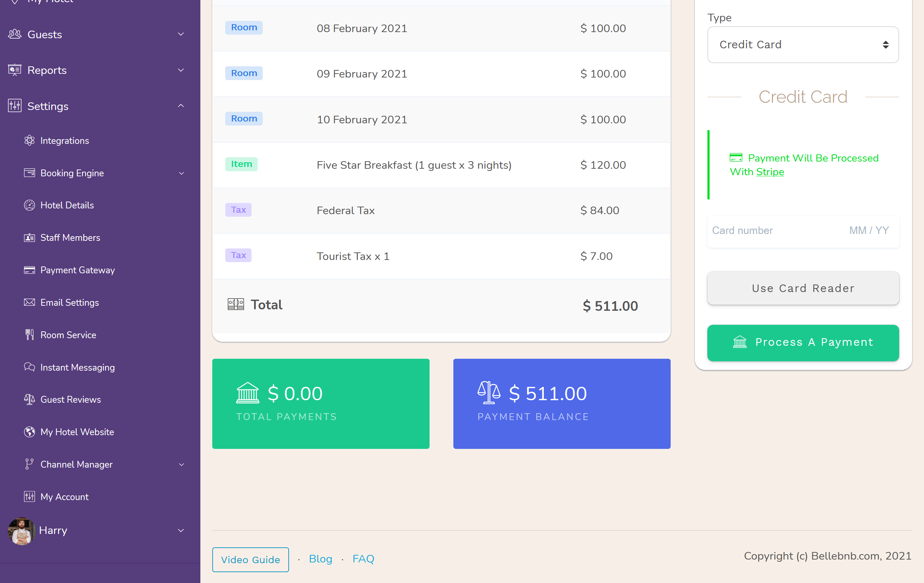The image size is (924, 583).
Task: Click the total payments bank icon
Action: (x=248, y=394)
